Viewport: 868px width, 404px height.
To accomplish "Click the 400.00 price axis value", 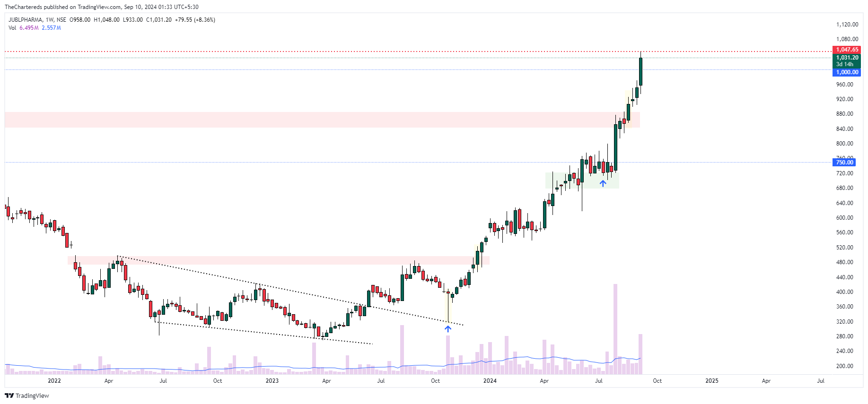I will pyautogui.click(x=845, y=292).
